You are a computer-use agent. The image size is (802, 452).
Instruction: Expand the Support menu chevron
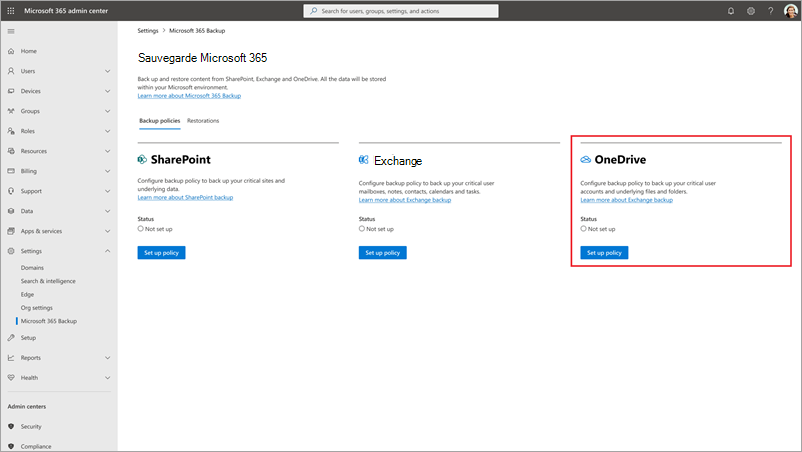point(107,191)
